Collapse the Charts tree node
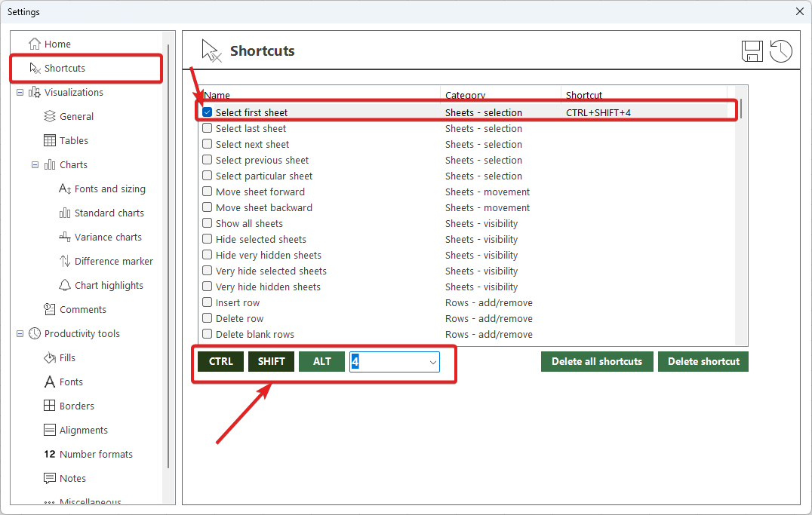The image size is (812, 515). 35,164
